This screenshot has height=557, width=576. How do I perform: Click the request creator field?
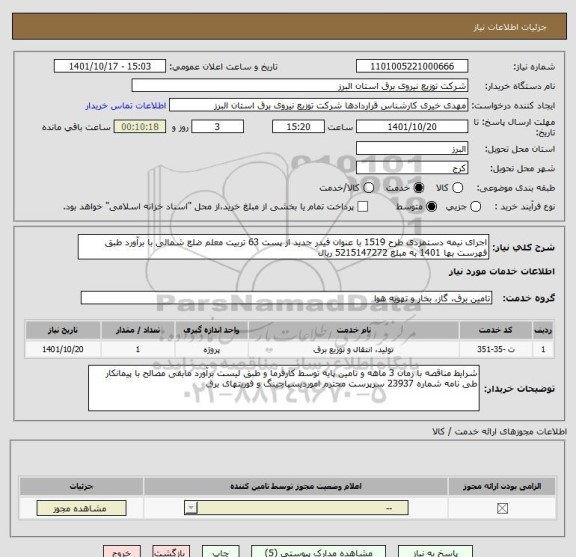(x=318, y=106)
